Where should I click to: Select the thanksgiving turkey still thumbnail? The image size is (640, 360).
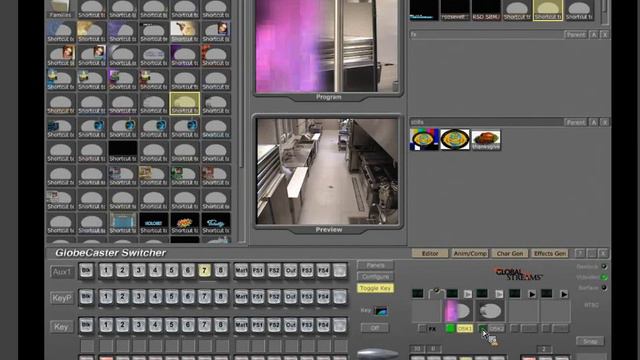[x=486, y=140]
